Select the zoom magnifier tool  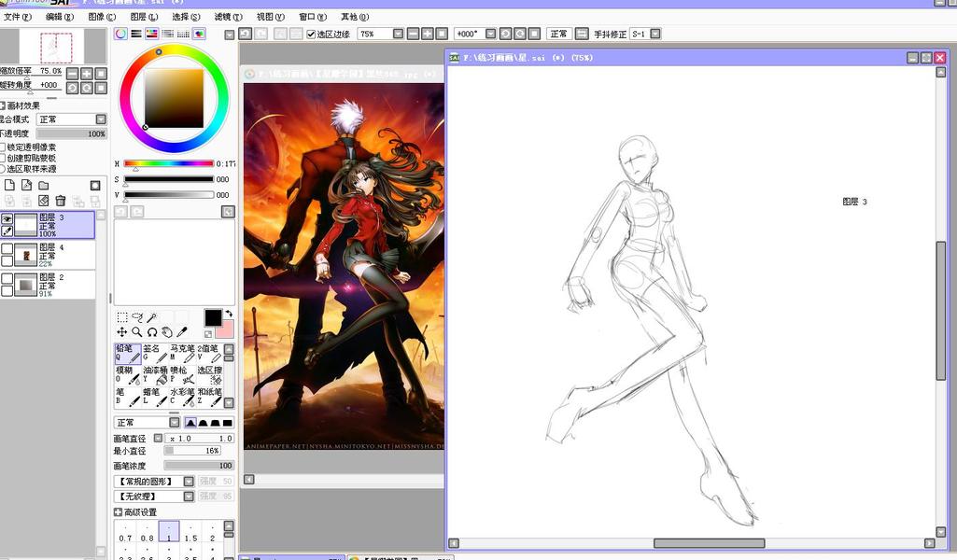tap(136, 332)
